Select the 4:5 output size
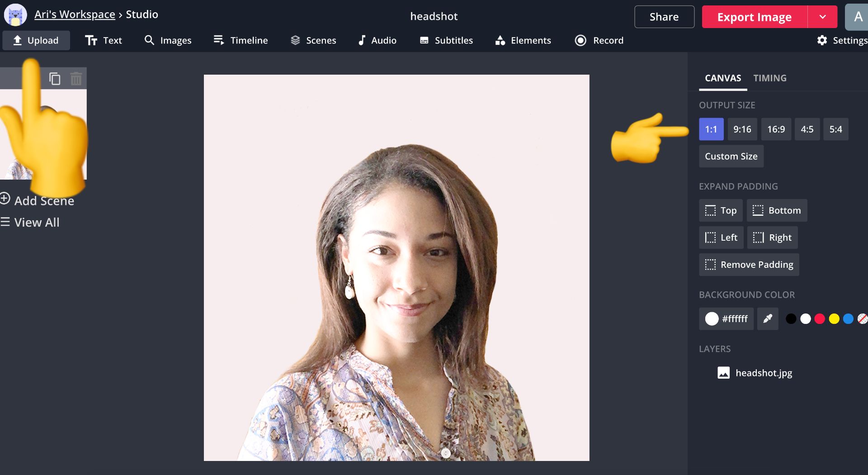The image size is (868, 475). coord(807,129)
